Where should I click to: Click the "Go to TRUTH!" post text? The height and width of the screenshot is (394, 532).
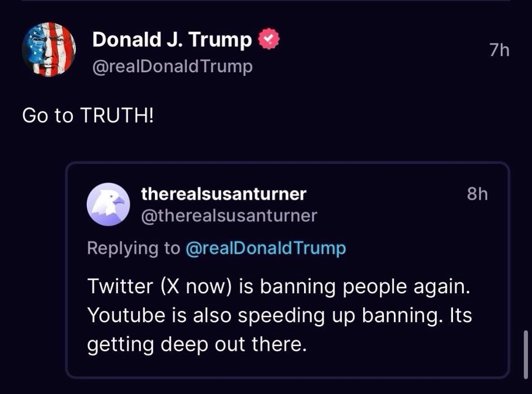click(x=88, y=115)
